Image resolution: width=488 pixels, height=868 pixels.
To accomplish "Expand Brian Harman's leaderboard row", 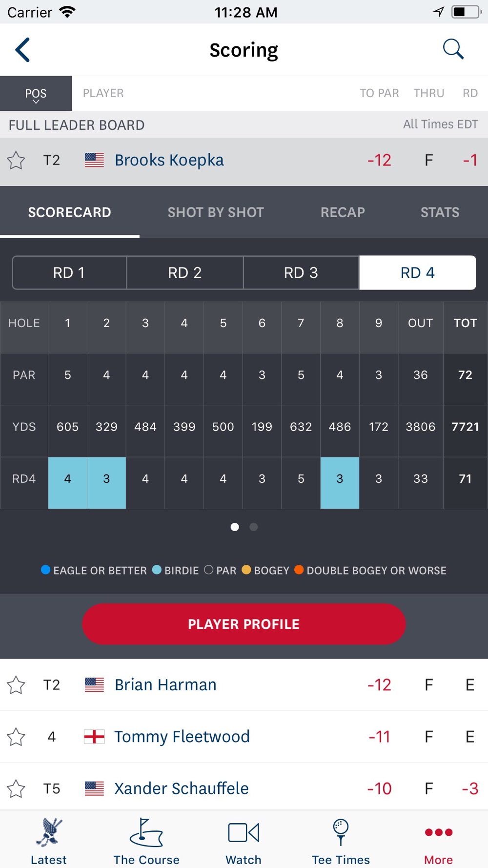I will tap(244, 685).
